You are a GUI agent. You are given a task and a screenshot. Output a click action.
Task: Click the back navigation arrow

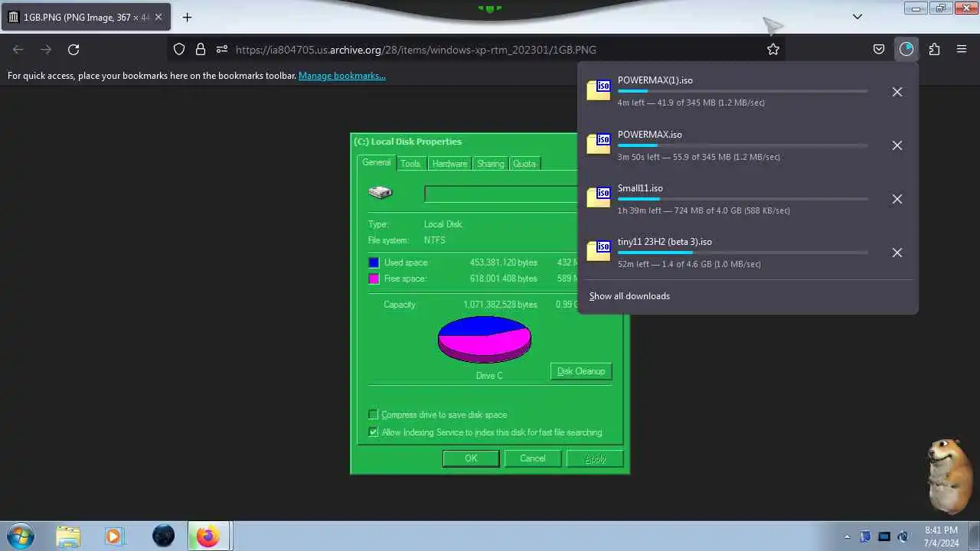(x=18, y=50)
